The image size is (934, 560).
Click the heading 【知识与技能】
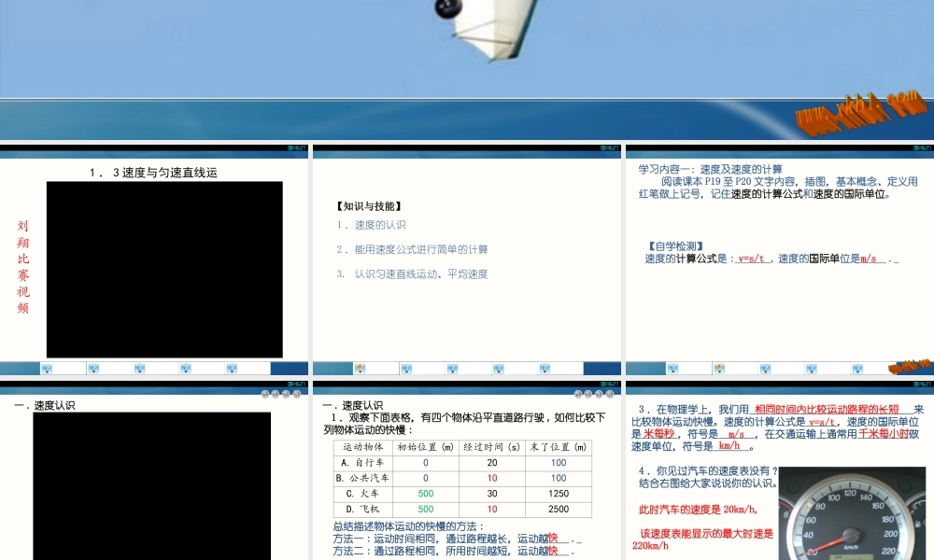[369, 206]
